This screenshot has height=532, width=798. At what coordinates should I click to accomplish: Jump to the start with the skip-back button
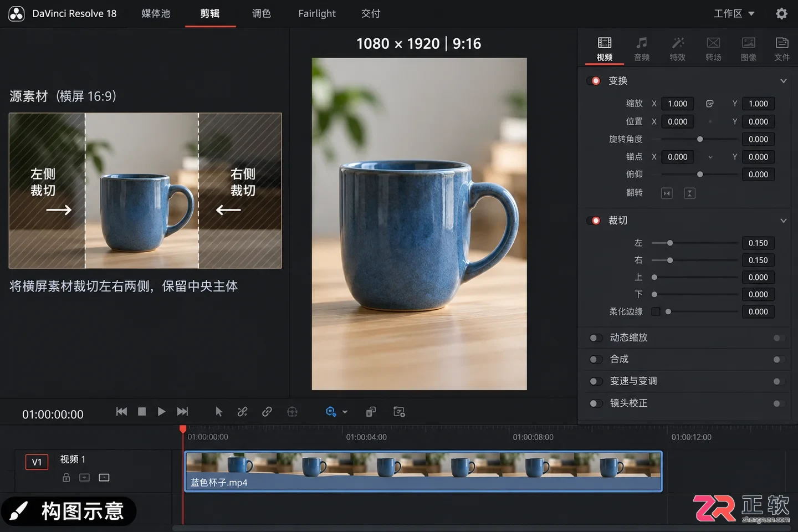(x=121, y=411)
